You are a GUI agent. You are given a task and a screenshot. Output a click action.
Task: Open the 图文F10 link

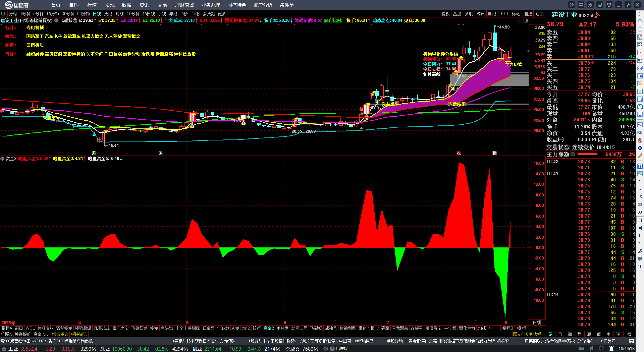coord(521,334)
